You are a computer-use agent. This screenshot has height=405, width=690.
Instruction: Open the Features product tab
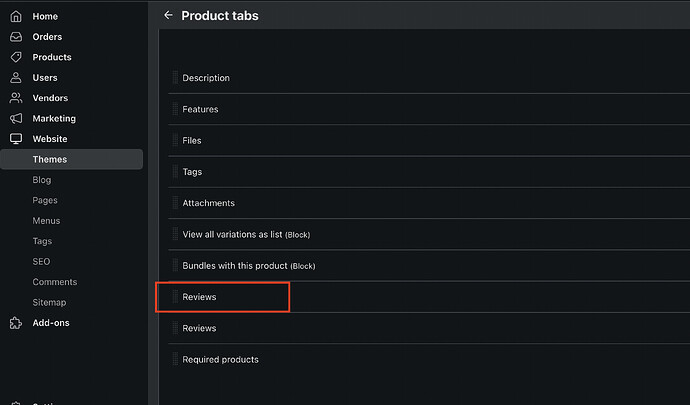200,109
